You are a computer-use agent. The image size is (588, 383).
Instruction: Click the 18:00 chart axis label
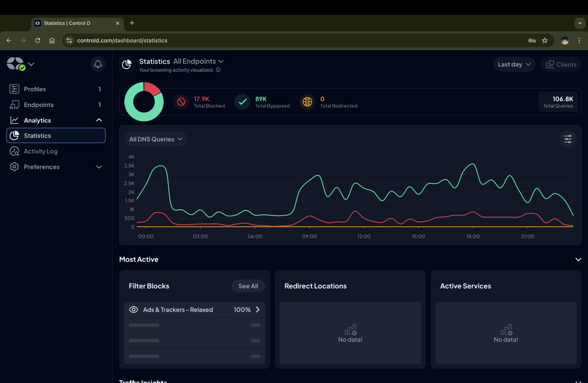coord(473,237)
